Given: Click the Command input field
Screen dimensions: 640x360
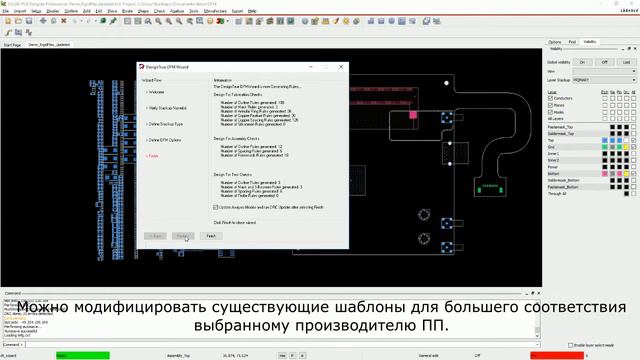Looking at the screenshot, I should pyautogui.click(x=282, y=345).
